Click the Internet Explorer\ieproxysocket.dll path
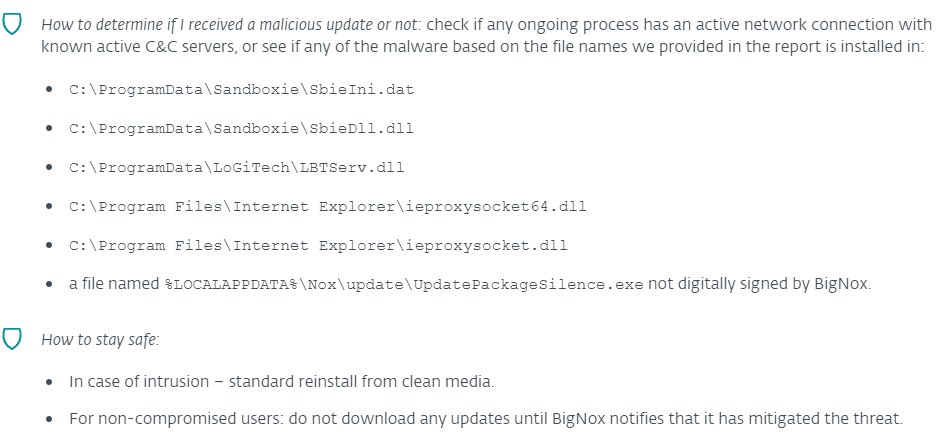The height and width of the screenshot is (436, 938). click(318, 246)
